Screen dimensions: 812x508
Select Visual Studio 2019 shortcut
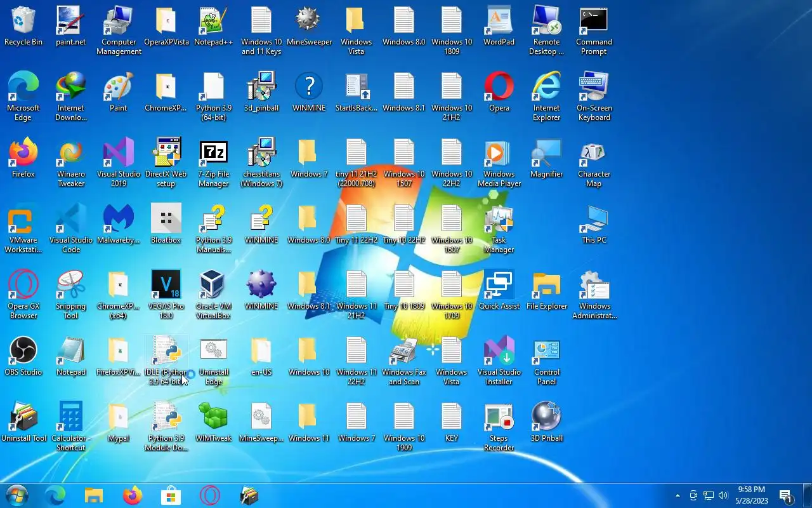point(119,163)
